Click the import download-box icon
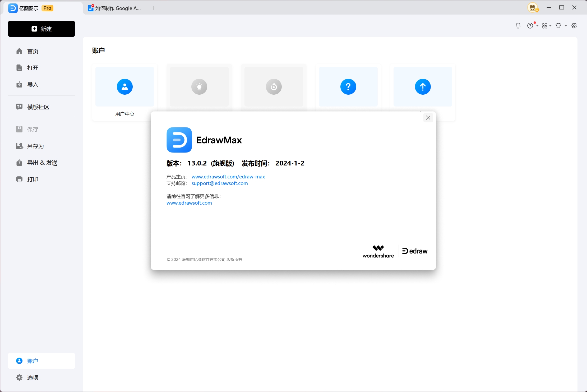Screen dimensions: 587x392 pyautogui.click(x=19, y=85)
